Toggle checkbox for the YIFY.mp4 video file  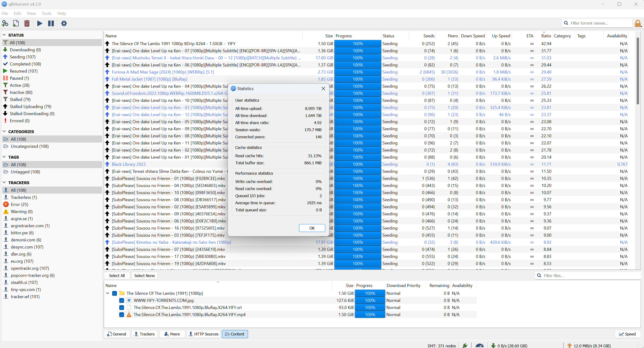(x=121, y=314)
